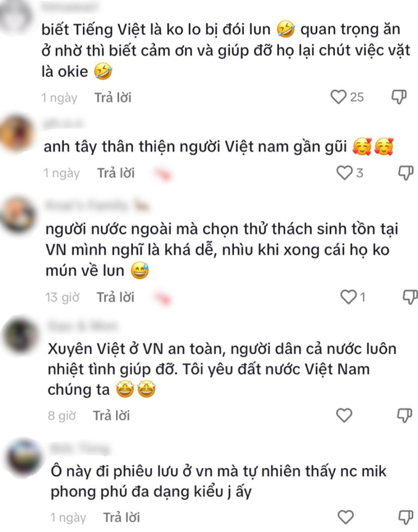Dislike the 'biết Tiếng Việt' comment

tap(399, 97)
